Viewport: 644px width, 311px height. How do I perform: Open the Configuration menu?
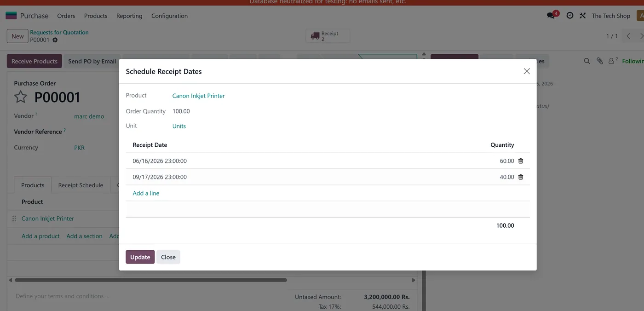click(x=169, y=16)
